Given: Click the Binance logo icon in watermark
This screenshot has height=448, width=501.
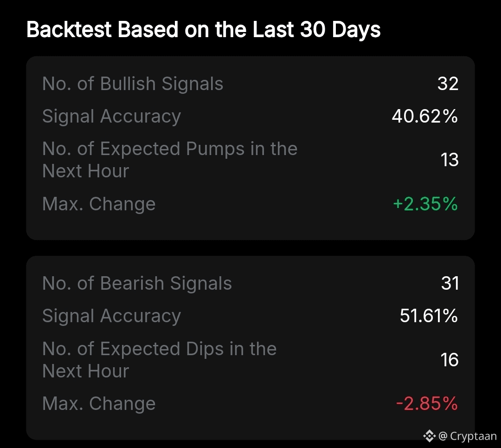Looking at the screenshot, I should tap(429, 436).
